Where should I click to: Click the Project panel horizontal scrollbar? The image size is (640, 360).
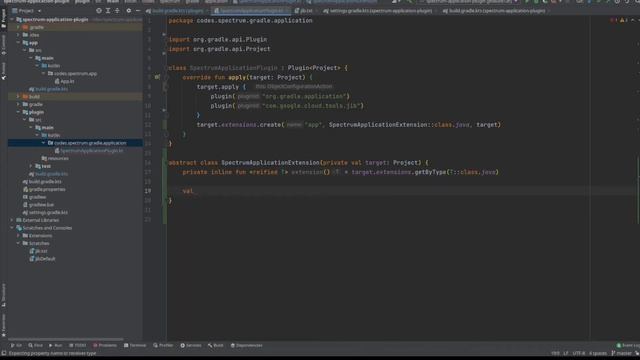pos(65,339)
